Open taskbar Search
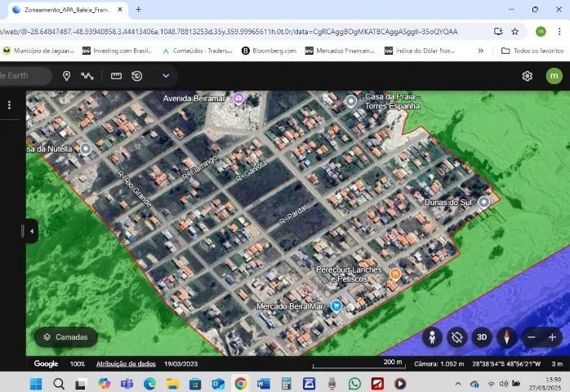The width and height of the screenshot is (570, 392). [59, 384]
